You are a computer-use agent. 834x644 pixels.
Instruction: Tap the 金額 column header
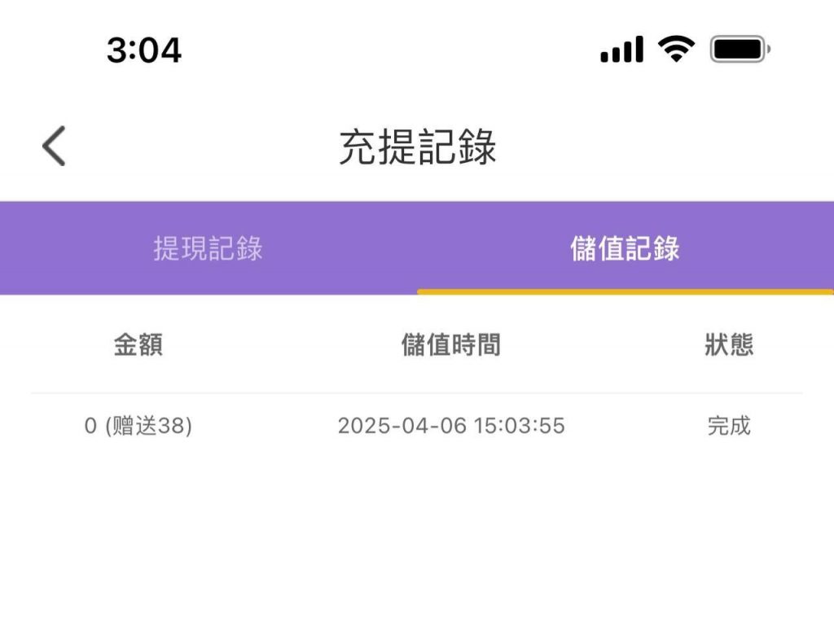pyautogui.click(x=138, y=344)
